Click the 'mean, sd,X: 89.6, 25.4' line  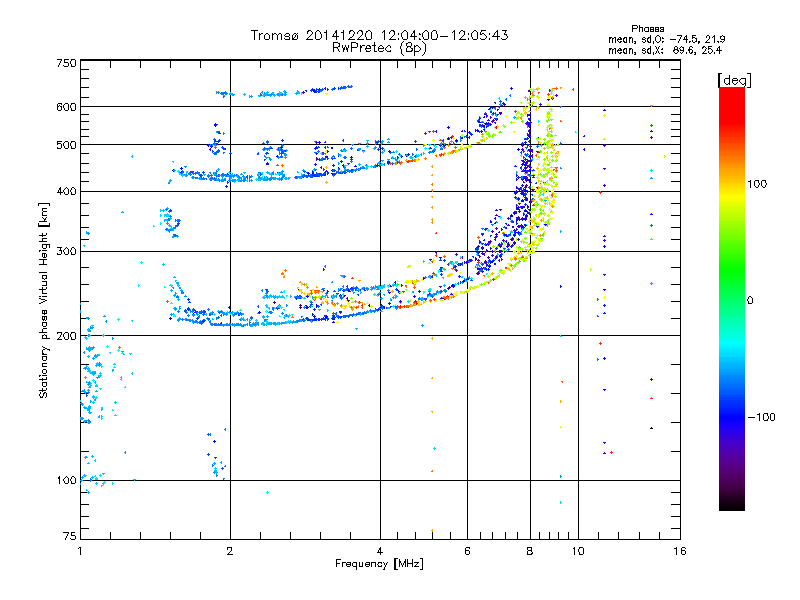665,51
